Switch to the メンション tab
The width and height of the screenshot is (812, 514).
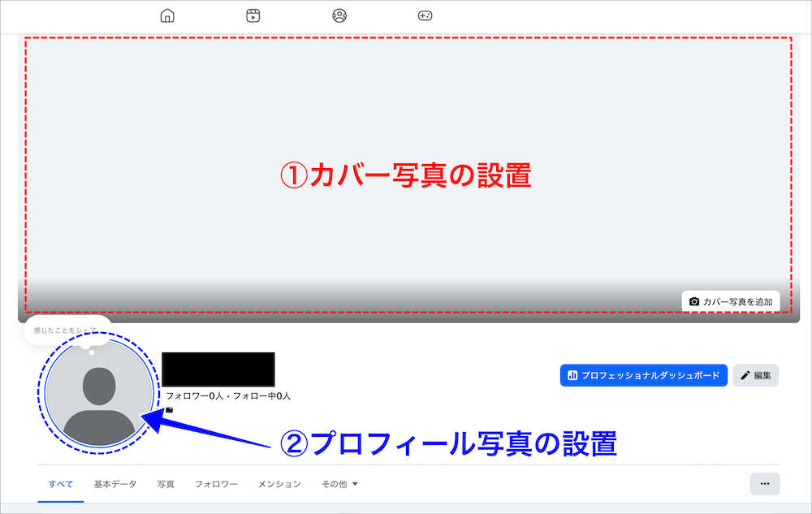click(279, 483)
